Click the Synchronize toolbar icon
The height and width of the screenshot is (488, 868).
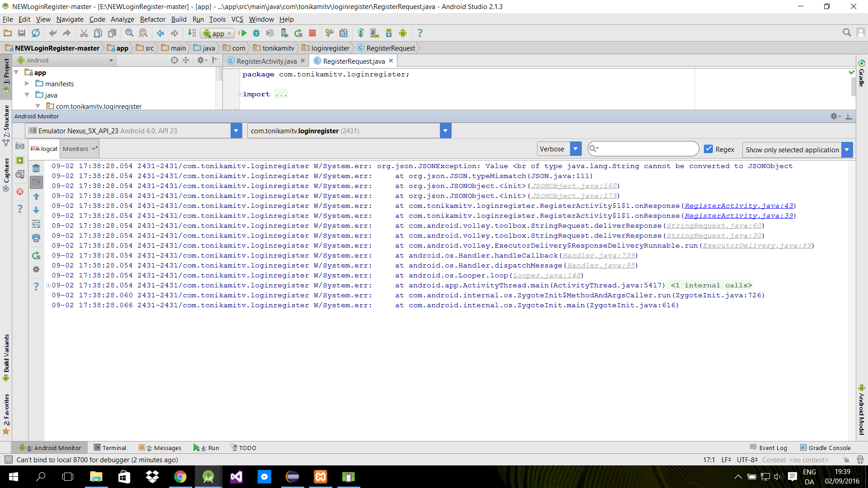coord(35,33)
